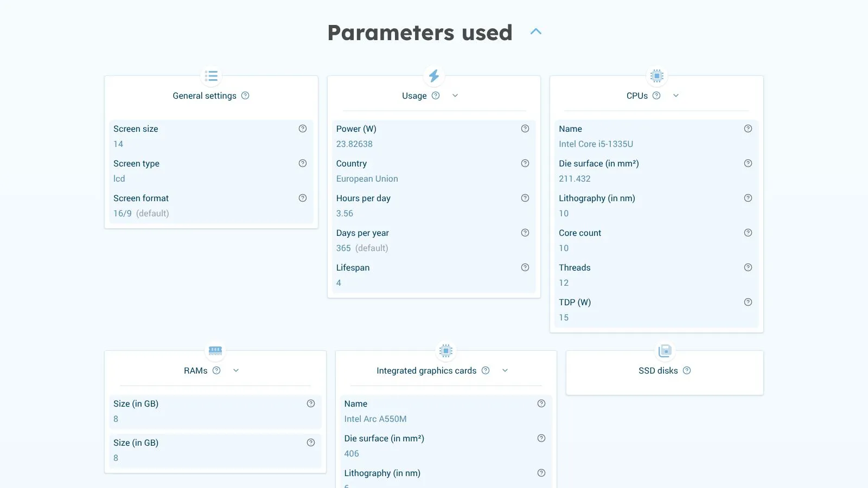
Task: Click the Usage lightning bolt icon
Action: click(x=434, y=76)
